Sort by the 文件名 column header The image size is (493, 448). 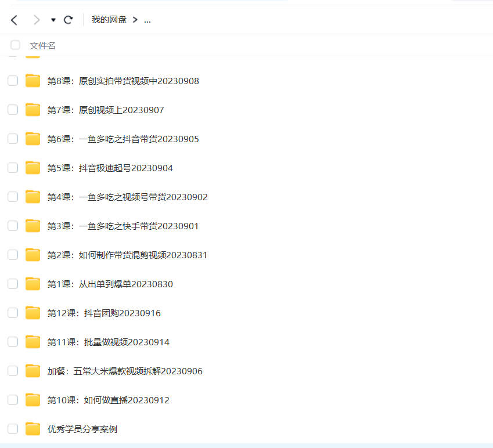click(x=42, y=45)
